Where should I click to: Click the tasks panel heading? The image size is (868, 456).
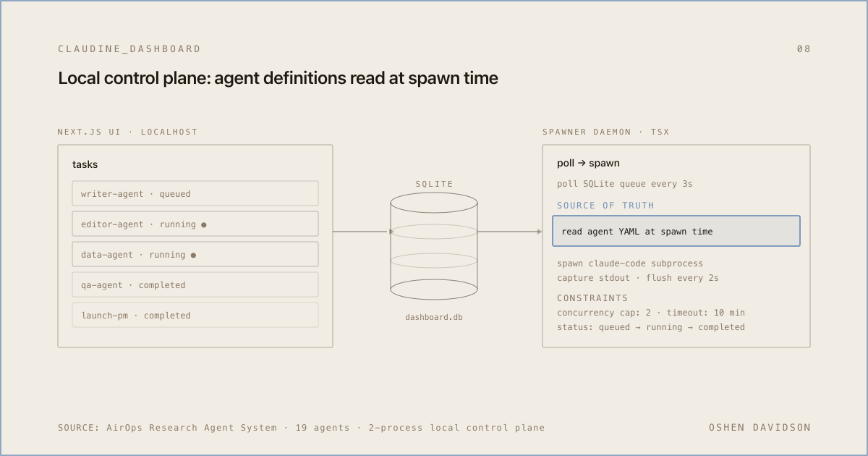point(85,164)
